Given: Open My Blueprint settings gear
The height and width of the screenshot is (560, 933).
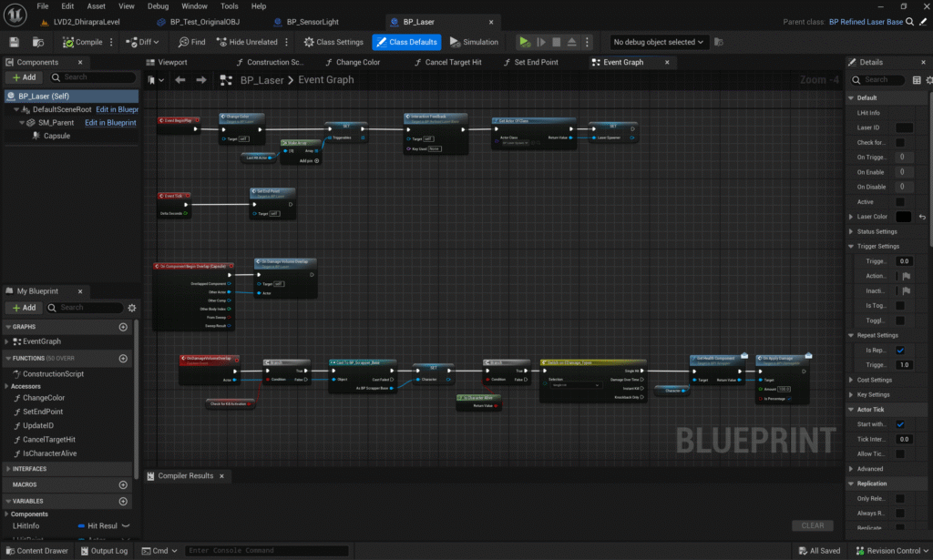Looking at the screenshot, I should 131,308.
